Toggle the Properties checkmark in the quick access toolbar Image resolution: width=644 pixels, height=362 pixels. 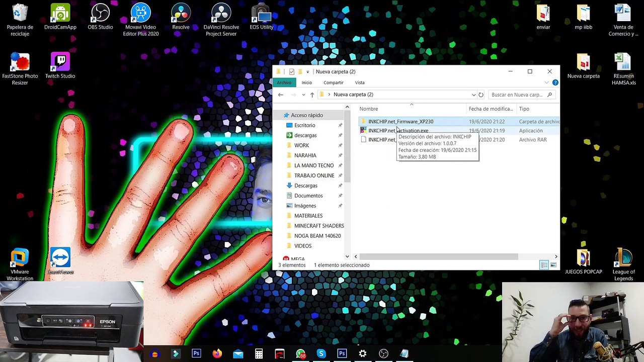coord(291,71)
